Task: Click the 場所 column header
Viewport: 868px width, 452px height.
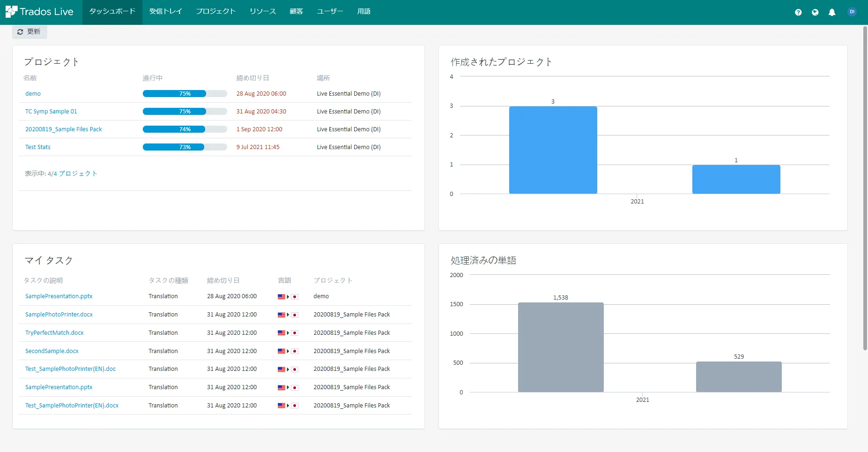Action: coord(323,78)
